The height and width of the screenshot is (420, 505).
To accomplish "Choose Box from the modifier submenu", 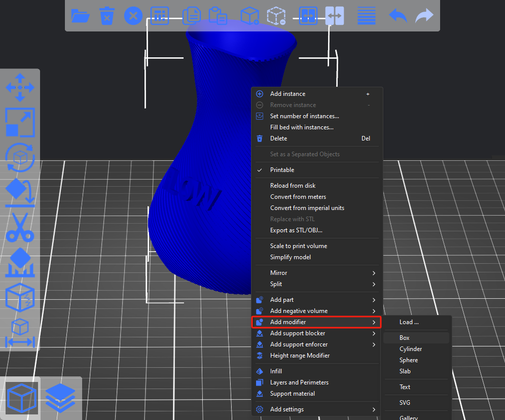I will 405,338.
